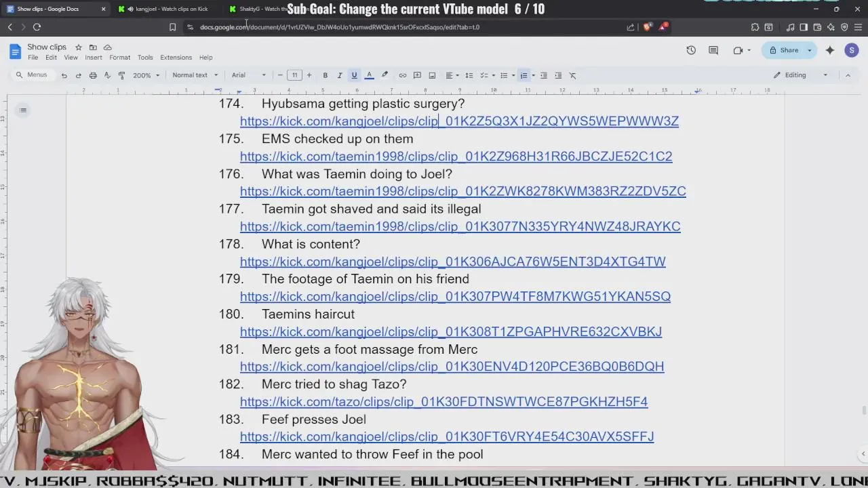
Task: Bookmark this page in address bar
Action: coord(172,27)
